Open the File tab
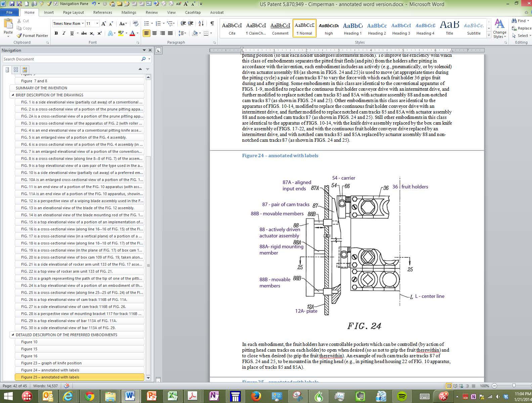 [x=9, y=12]
